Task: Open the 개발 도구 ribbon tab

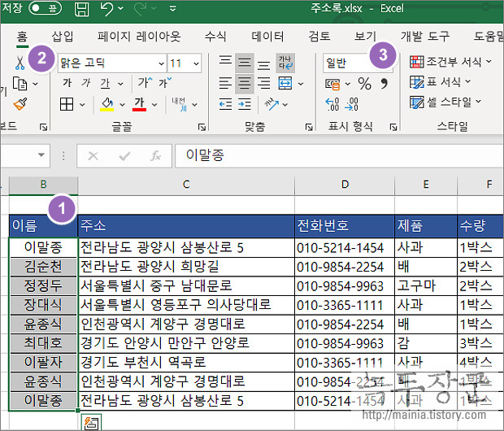Action: pyautogui.click(x=425, y=37)
